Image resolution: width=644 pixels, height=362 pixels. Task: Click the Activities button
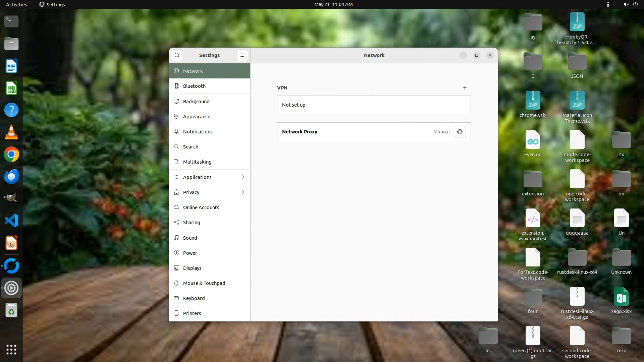(x=16, y=4)
